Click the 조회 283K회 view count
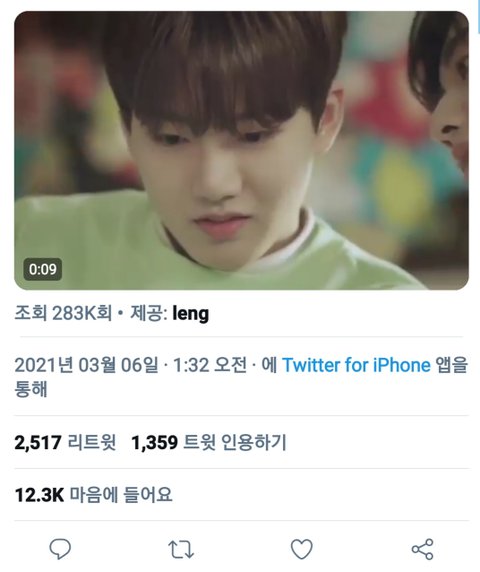This screenshot has width=480, height=572. point(63,313)
